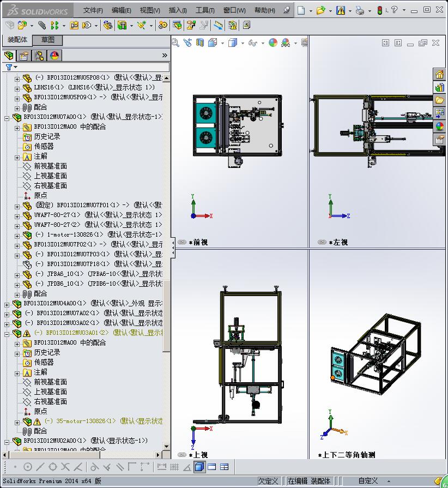Click the Open file folder icon
The height and width of the screenshot is (488, 448).
point(320,10)
